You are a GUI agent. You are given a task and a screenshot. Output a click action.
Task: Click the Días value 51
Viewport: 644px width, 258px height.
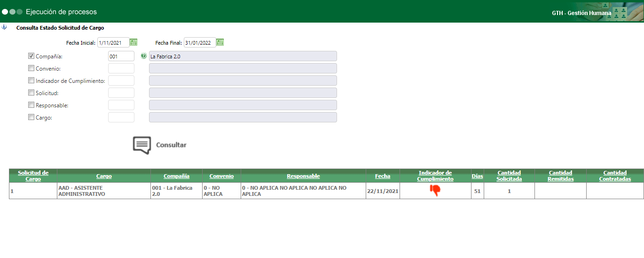click(x=477, y=191)
